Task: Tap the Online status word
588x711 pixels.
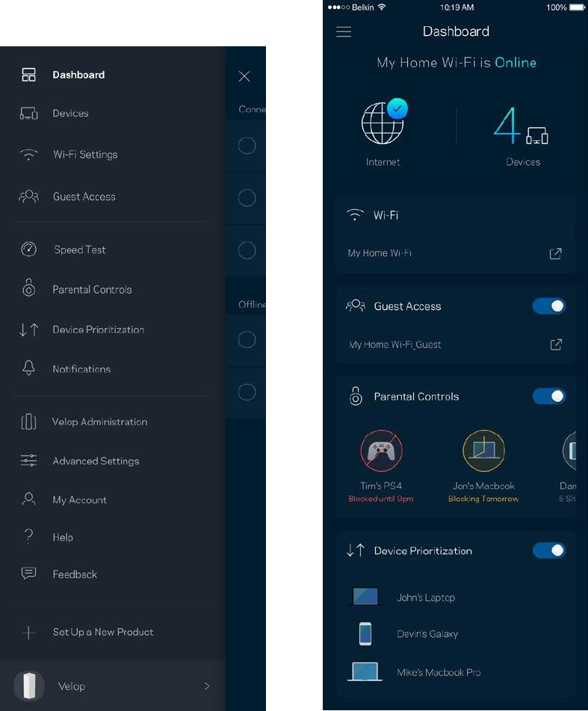Action: pyautogui.click(x=516, y=63)
